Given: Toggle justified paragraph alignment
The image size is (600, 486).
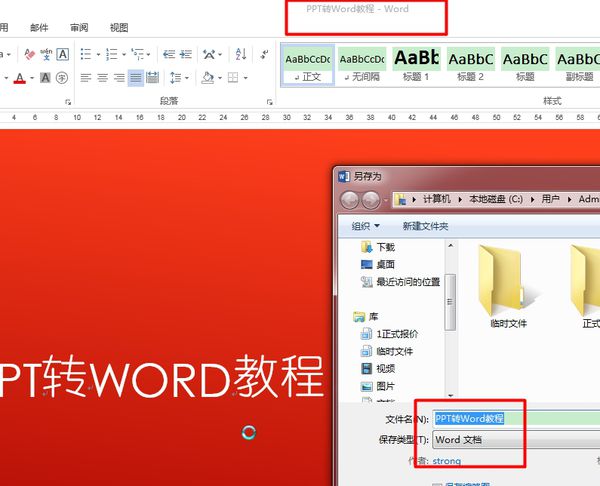Looking at the screenshot, I should (136, 78).
